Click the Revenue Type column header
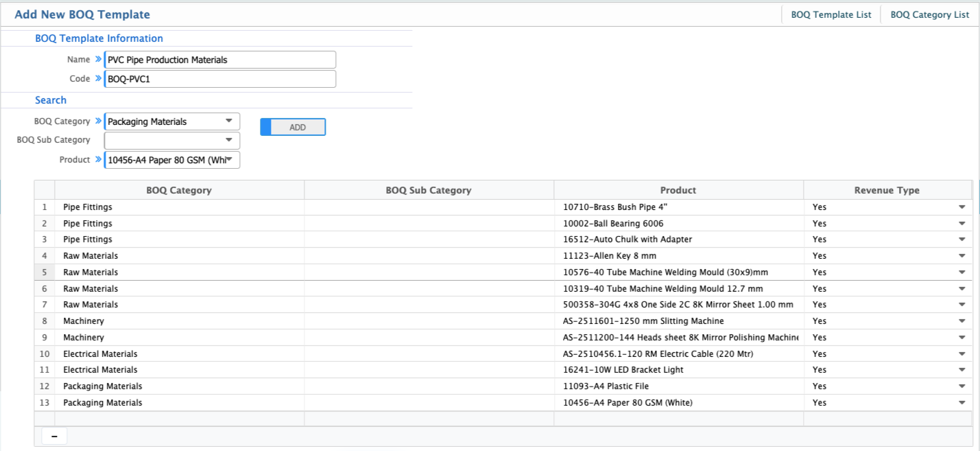The width and height of the screenshot is (980, 451). (887, 190)
